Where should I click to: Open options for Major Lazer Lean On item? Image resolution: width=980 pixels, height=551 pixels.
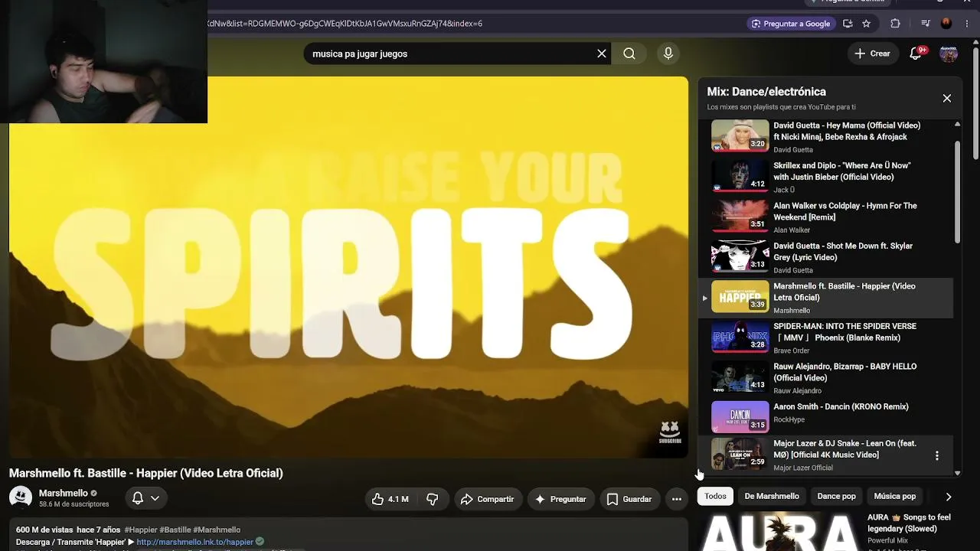pyautogui.click(x=937, y=455)
